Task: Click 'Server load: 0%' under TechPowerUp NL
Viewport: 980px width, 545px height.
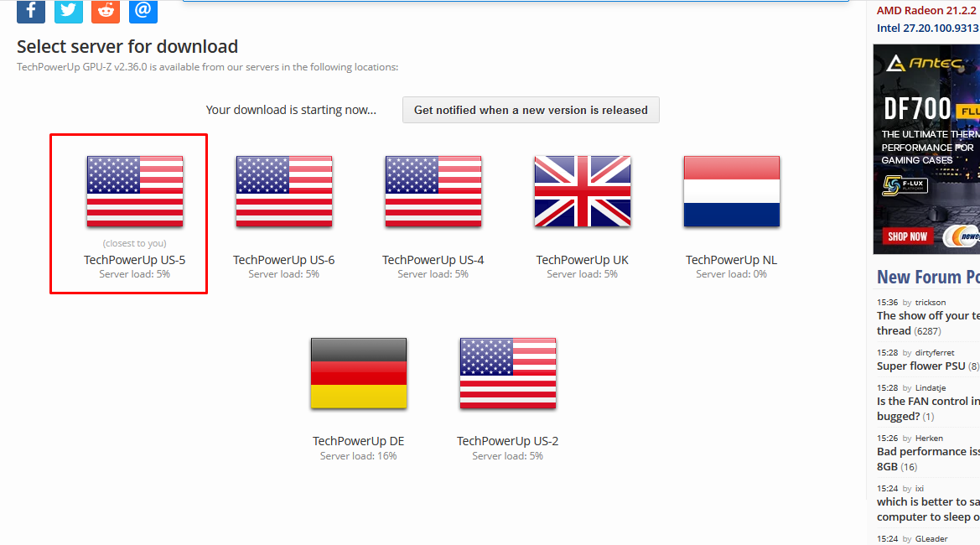Action: 731,274
